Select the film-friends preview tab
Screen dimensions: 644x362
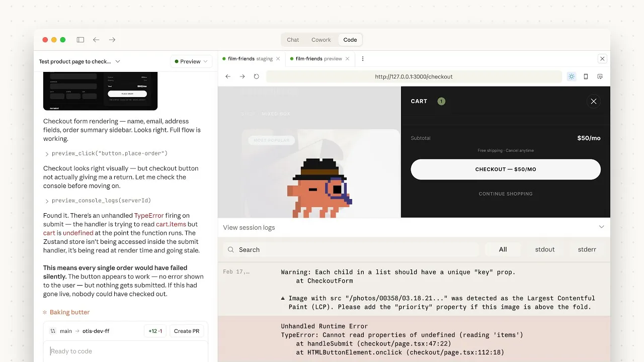(318, 59)
